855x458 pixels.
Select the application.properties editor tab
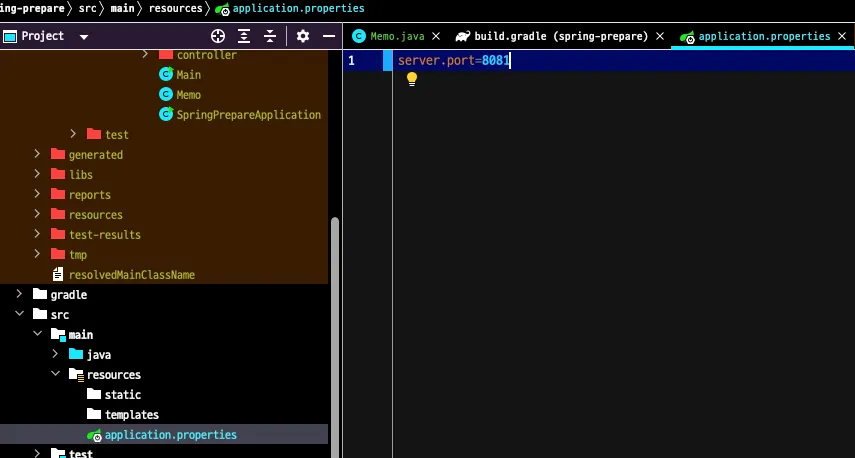tap(764, 37)
